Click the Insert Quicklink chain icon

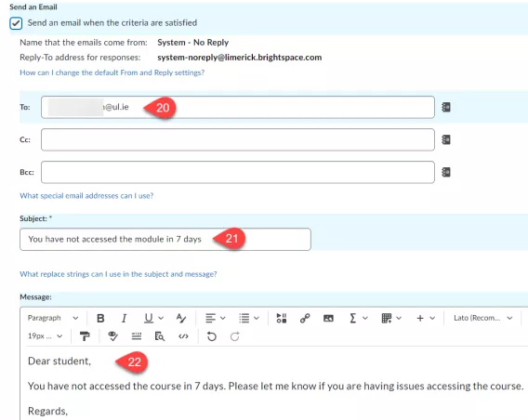[305, 318]
